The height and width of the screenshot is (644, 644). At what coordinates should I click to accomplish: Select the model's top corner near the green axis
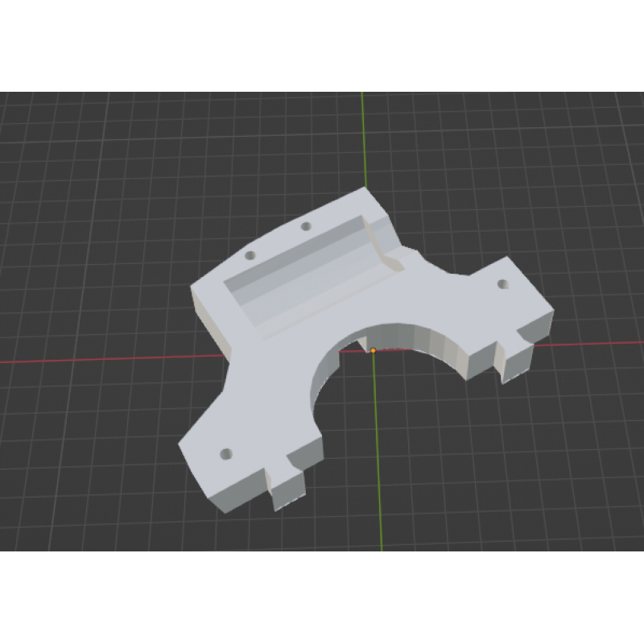click(x=364, y=191)
